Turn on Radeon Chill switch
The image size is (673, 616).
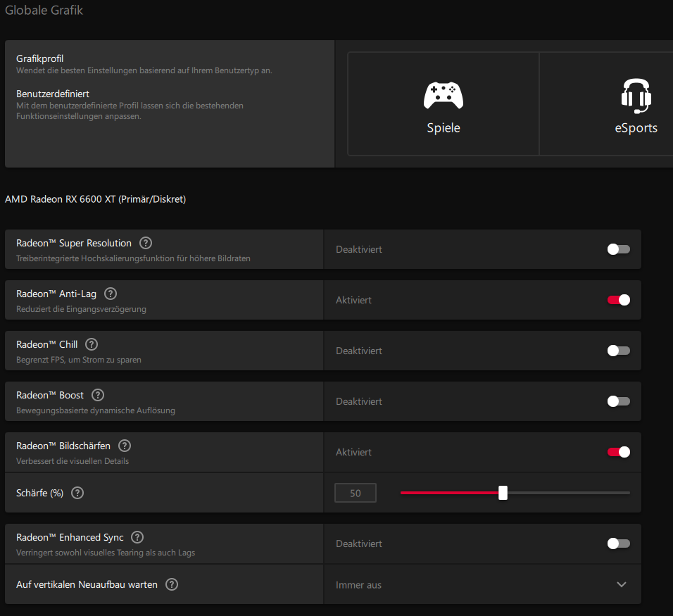point(619,351)
